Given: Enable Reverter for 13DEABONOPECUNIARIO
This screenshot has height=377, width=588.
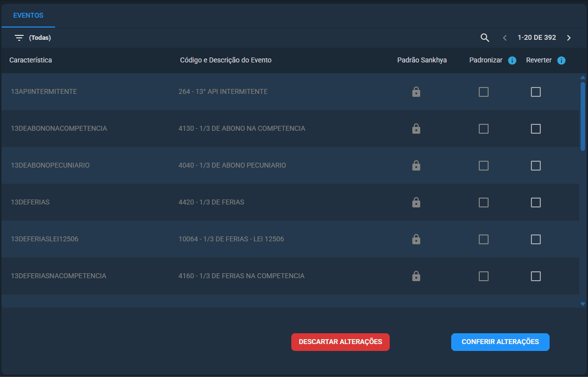Looking at the screenshot, I should (x=536, y=166).
